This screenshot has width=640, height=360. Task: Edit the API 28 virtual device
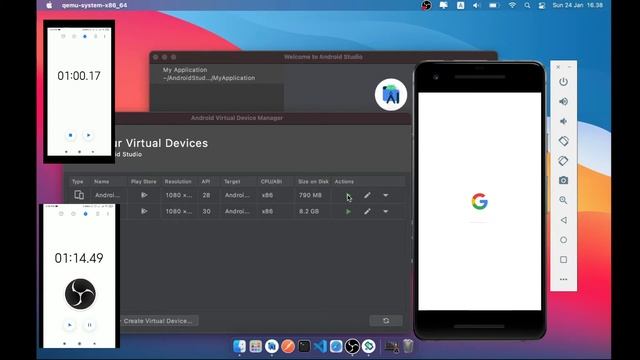coord(367,196)
